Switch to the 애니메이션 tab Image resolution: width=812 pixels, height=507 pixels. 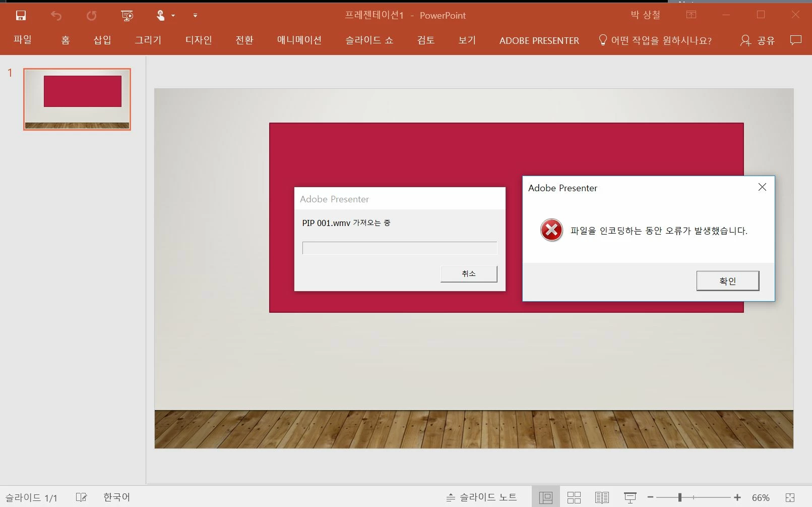pyautogui.click(x=299, y=40)
